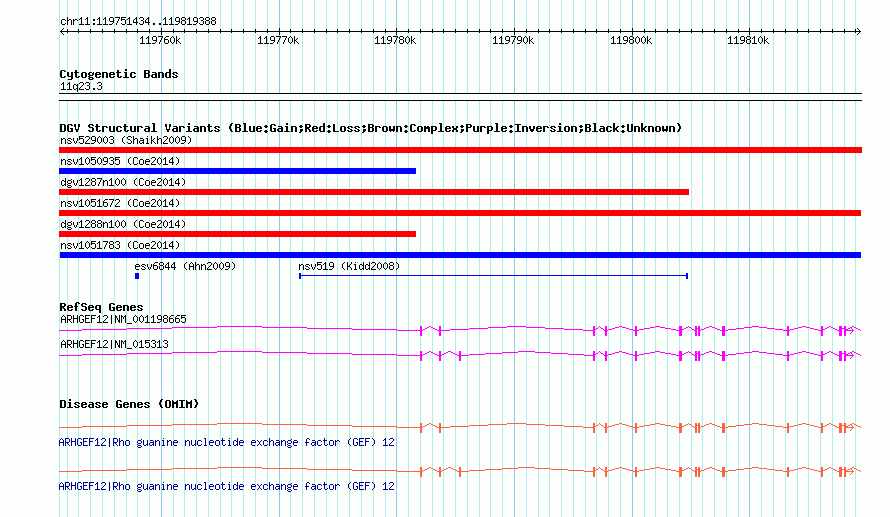This screenshot has height=517, width=890.
Task: Select the magenta NM_001198665 gene model line
Action: point(460,329)
